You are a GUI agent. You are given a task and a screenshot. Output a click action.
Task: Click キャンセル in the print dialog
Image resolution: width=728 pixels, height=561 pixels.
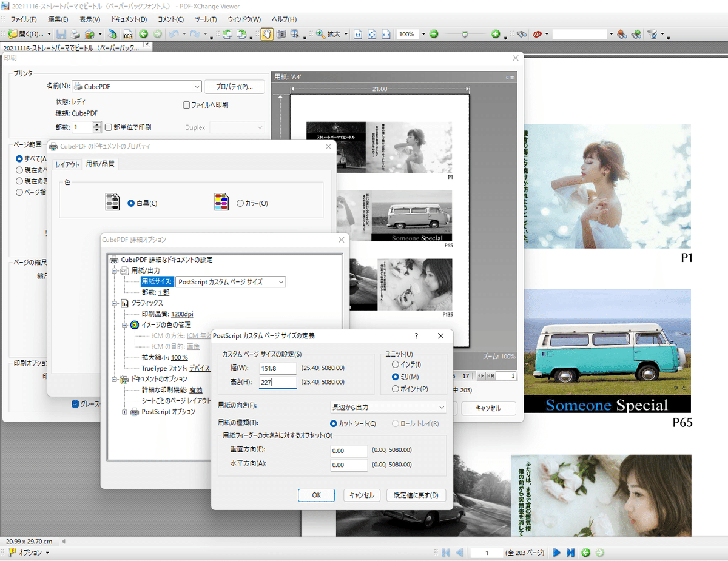click(x=488, y=408)
